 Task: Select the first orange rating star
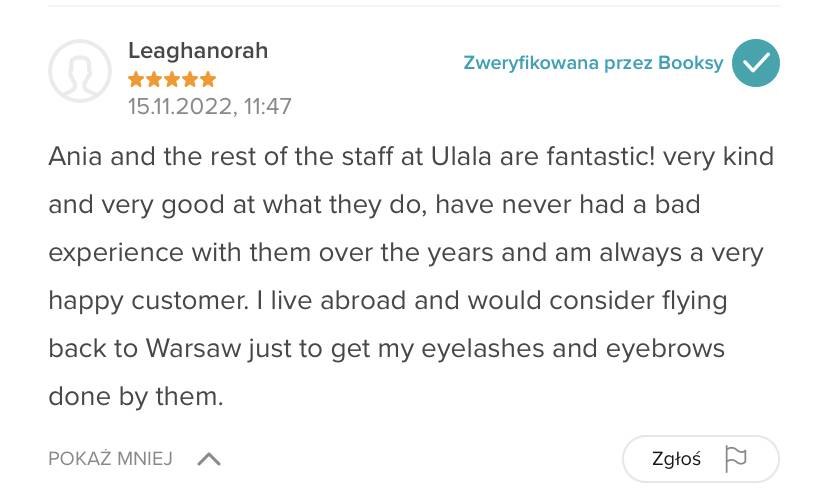point(136,79)
